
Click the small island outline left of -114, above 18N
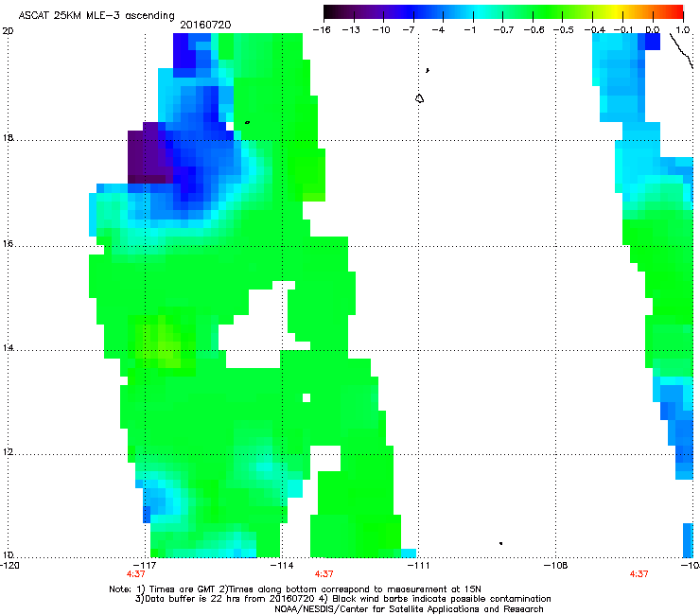coord(247,122)
